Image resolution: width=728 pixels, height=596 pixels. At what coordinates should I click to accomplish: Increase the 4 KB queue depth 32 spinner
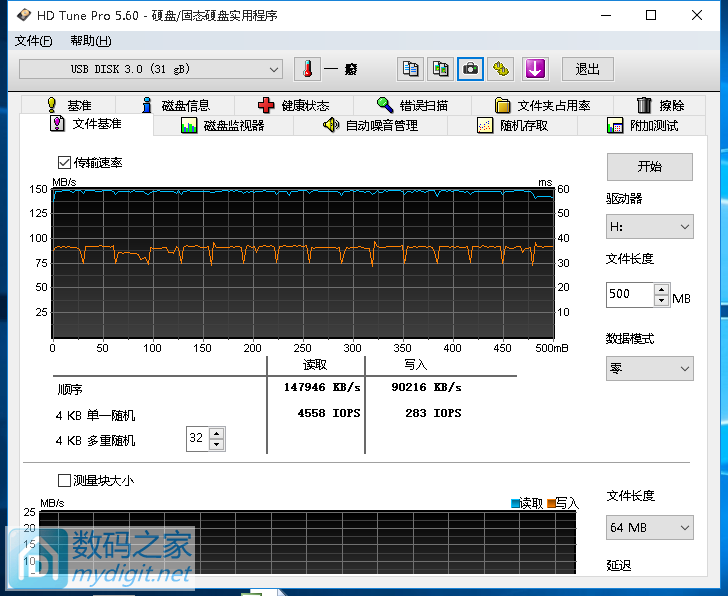tap(216, 434)
